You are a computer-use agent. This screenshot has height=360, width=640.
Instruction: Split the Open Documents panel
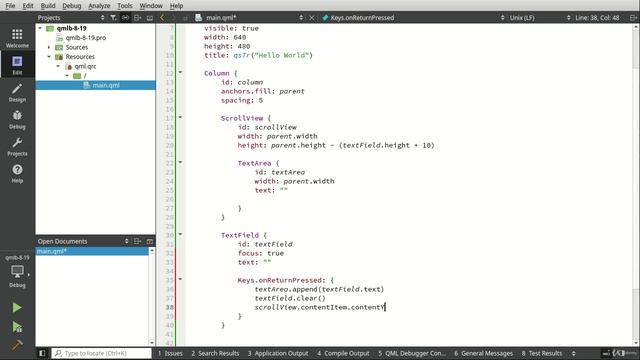(x=138, y=241)
